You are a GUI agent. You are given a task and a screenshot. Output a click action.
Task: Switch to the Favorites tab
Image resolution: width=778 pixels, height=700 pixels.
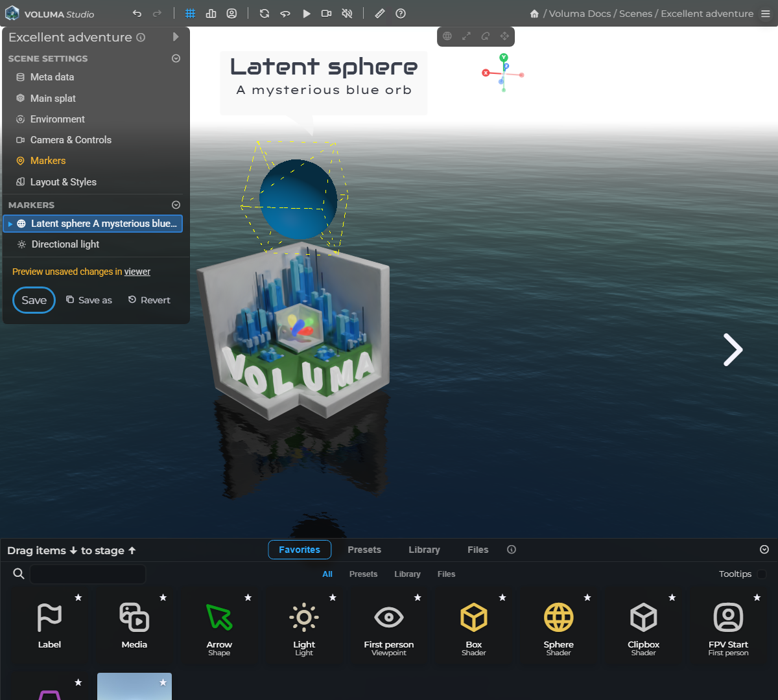click(x=300, y=550)
